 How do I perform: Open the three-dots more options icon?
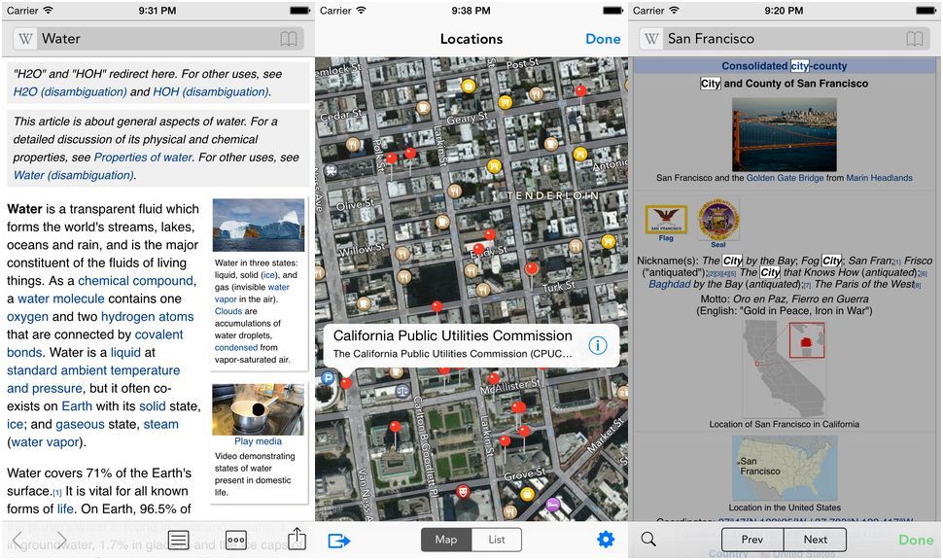click(x=235, y=540)
